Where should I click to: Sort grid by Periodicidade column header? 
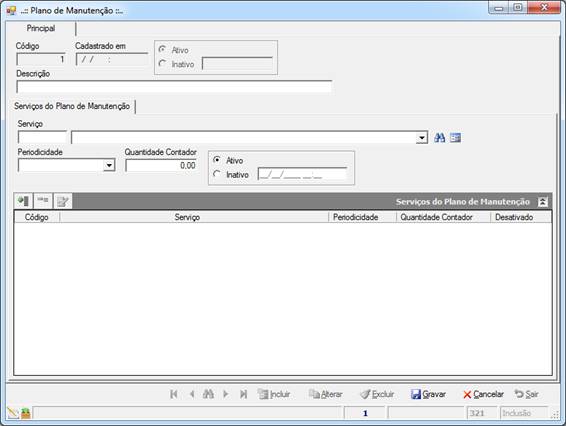[x=362, y=217]
